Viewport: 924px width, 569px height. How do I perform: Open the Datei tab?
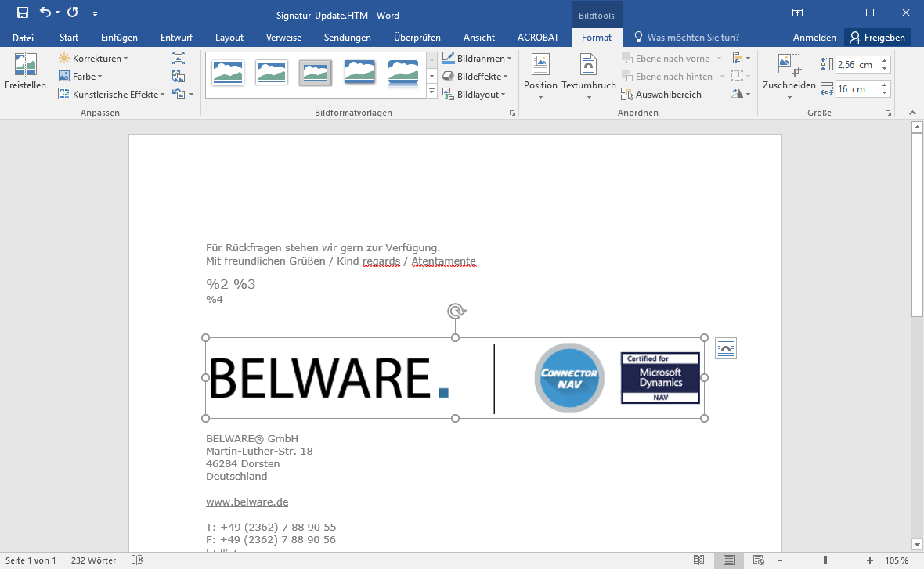23,38
